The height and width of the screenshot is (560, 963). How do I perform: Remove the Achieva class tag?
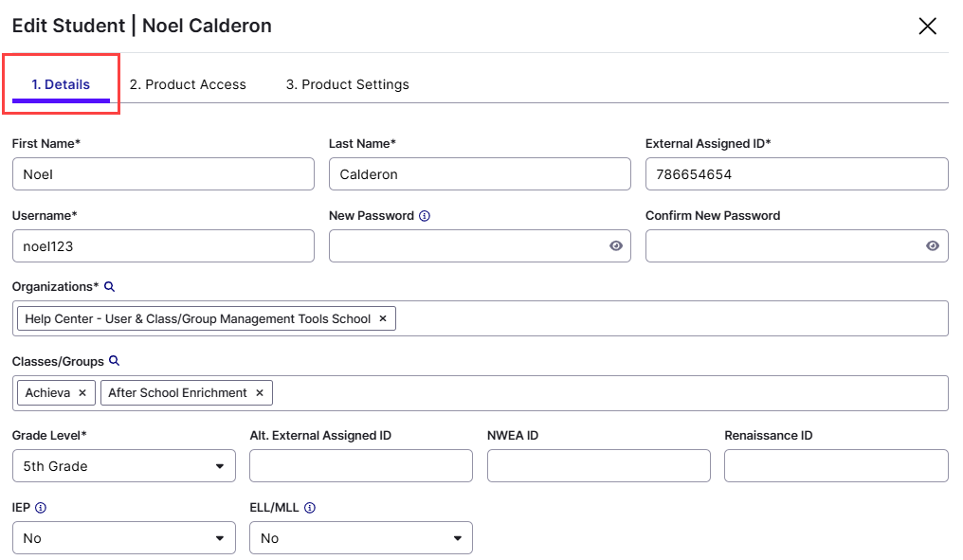(82, 391)
